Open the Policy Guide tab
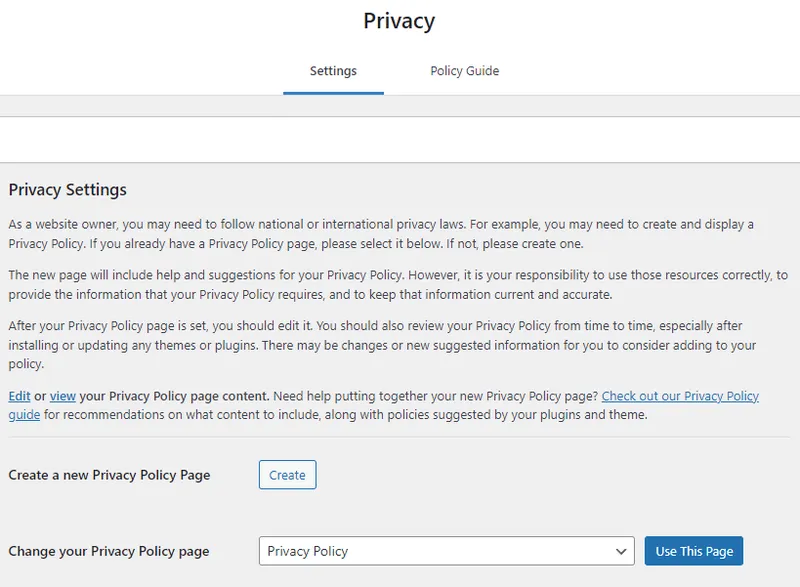This screenshot has width=800, height=587. point(464,71)
